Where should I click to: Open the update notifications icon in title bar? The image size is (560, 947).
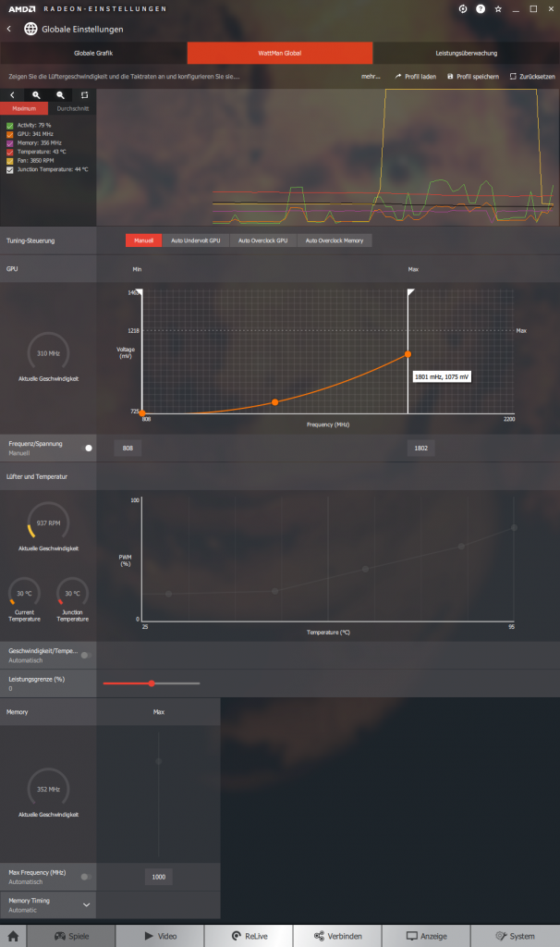pyautogui.click(x=463, y=9)
